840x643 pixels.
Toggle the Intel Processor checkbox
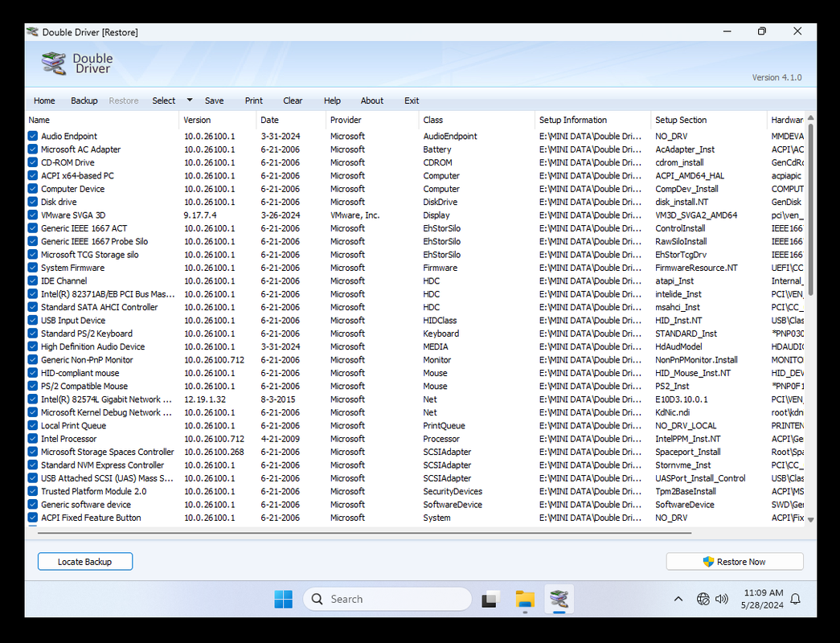tap(33, 439)
